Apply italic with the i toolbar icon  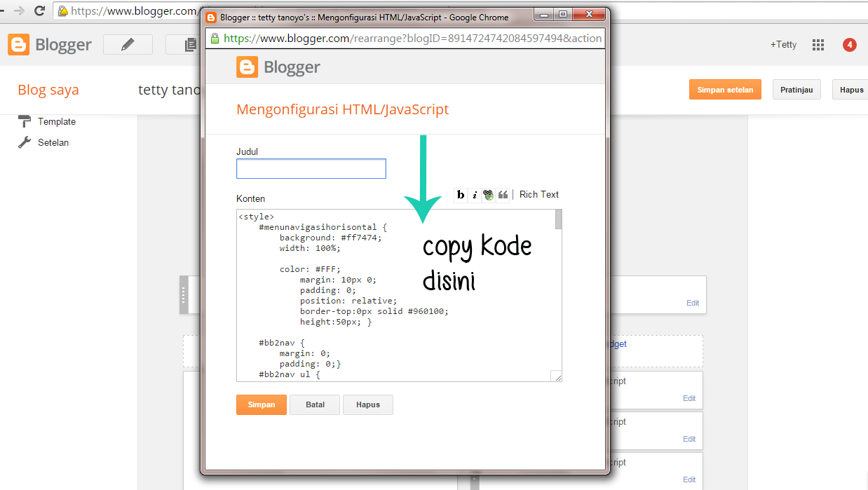pyautogui.click(x=474, y=195)
